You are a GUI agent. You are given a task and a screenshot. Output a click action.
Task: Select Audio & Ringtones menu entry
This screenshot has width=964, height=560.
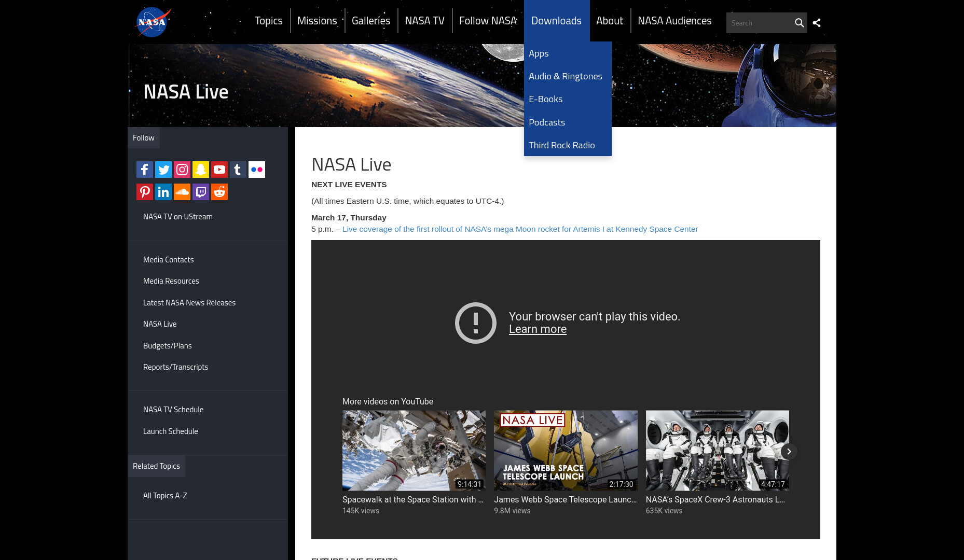(x=568, y=76)
